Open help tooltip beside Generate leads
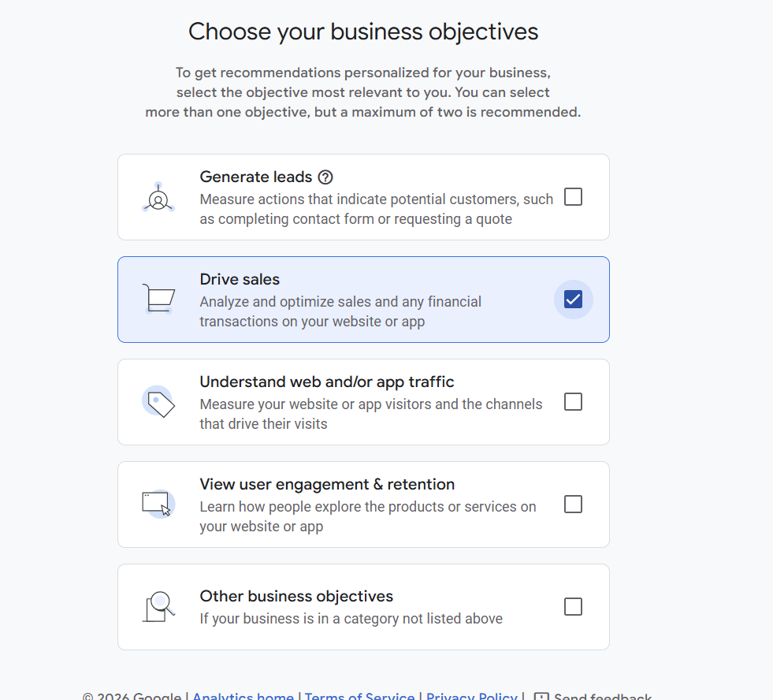Viewport: 773px width, 700px height. (x=325, y=177)
